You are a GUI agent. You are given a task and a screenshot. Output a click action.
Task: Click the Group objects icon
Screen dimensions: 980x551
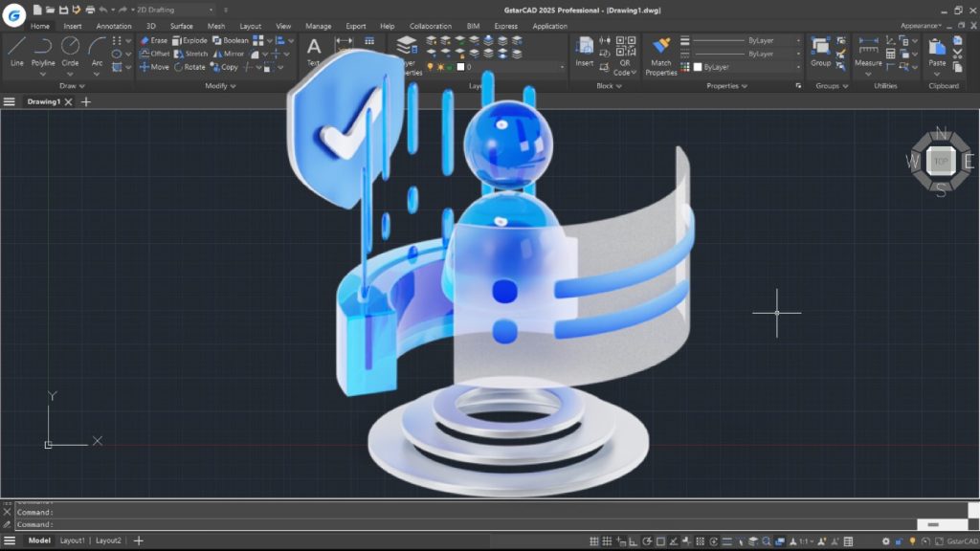(820, 50)
